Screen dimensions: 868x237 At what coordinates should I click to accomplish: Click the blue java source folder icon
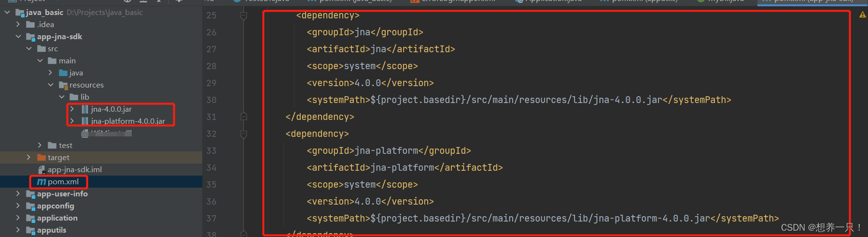pyautogui.click(x=63, y=73)
